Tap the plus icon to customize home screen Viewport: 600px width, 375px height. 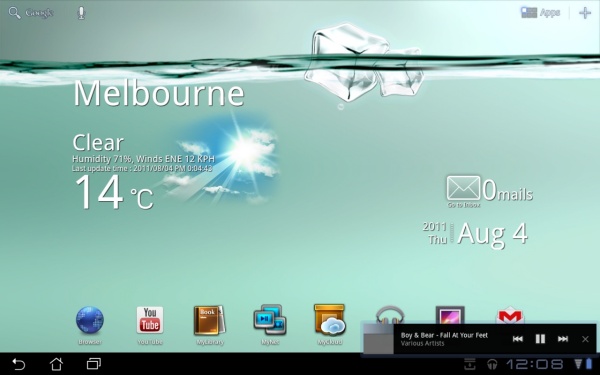(x=585, y=13)
